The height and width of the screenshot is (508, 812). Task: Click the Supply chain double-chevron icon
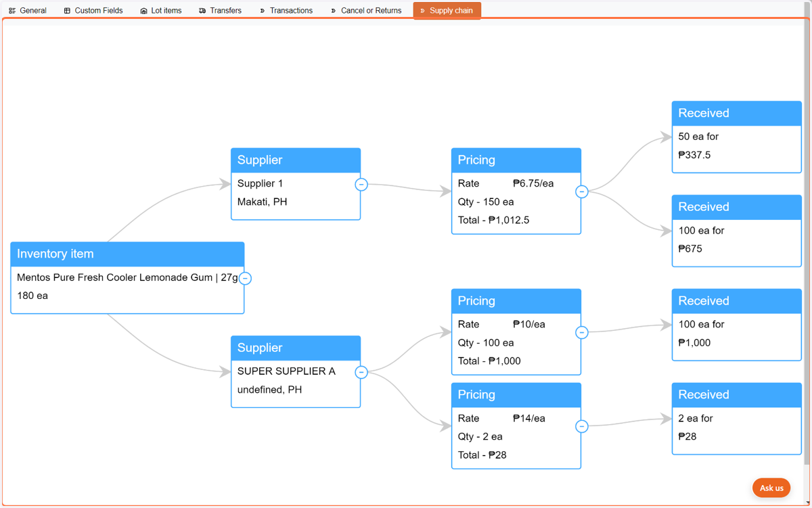422,11
